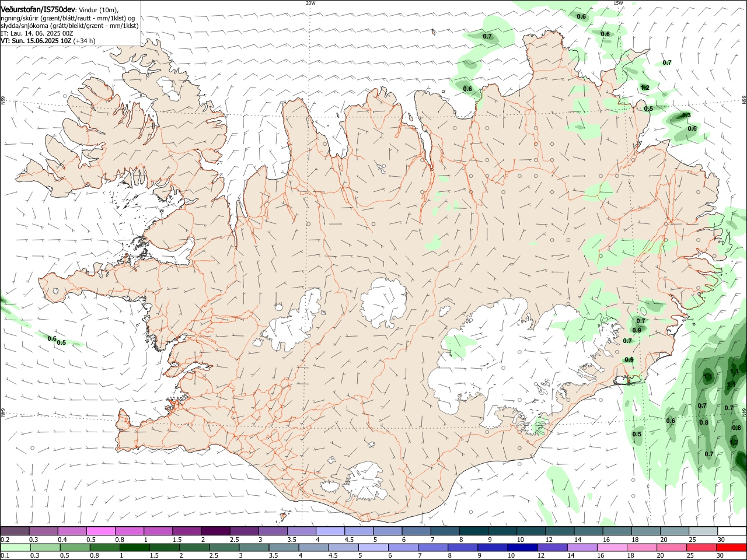Click the 'IT: Lau. 14. 06. 2025 00Z' line

point(37,33)
